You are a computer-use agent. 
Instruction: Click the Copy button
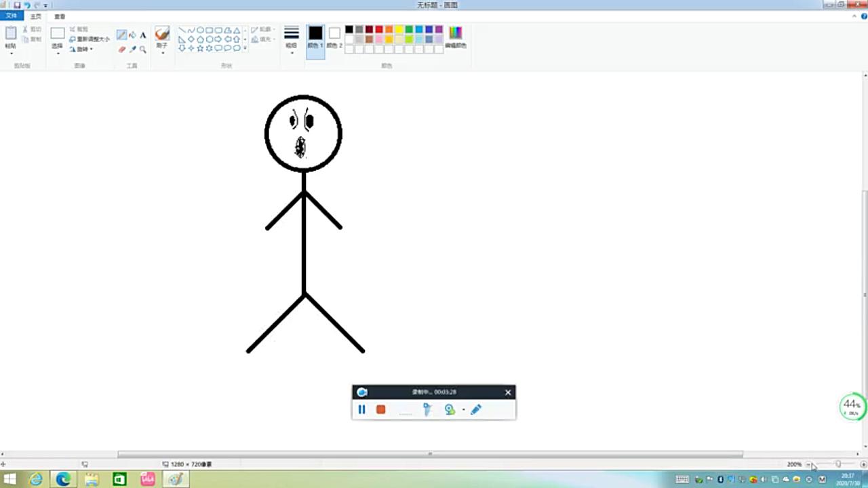31,39
